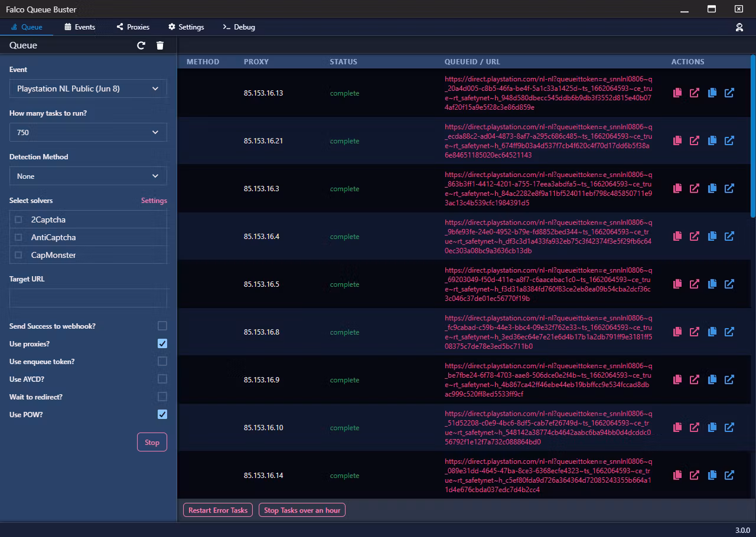This screenshot has height=537, width=756.
Task: Click the Stop button
Action: 152,442
